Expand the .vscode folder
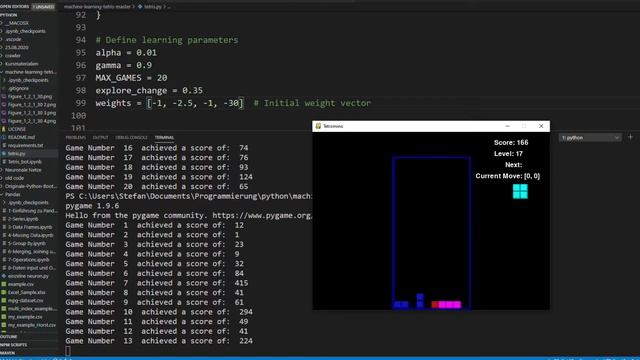Viewport: 640px width, 360px height. 13,39
